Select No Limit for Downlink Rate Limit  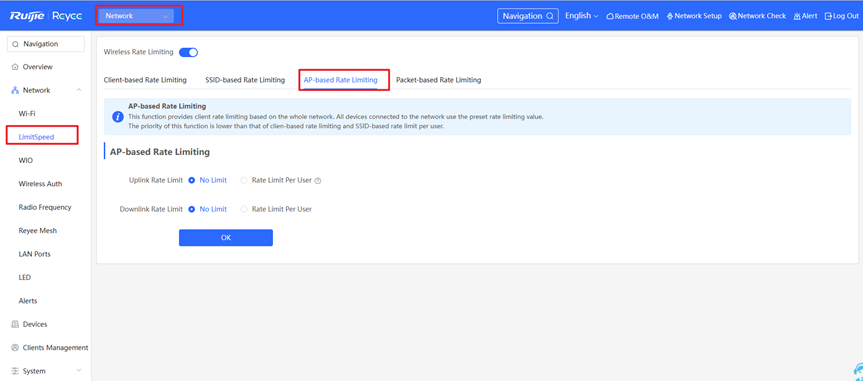pyautogui.click(x=207, y=209)
